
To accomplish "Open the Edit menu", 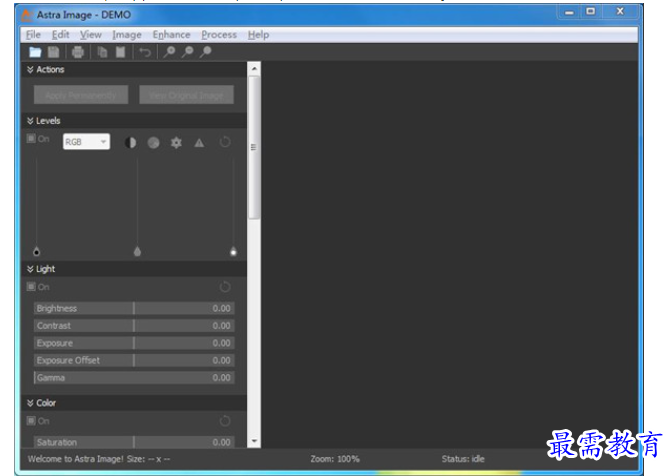I will [60, 35].
